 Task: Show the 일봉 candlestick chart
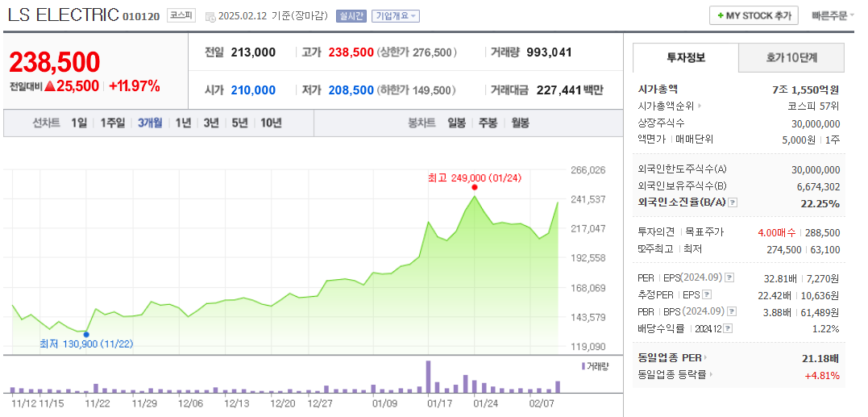[457, 123]
